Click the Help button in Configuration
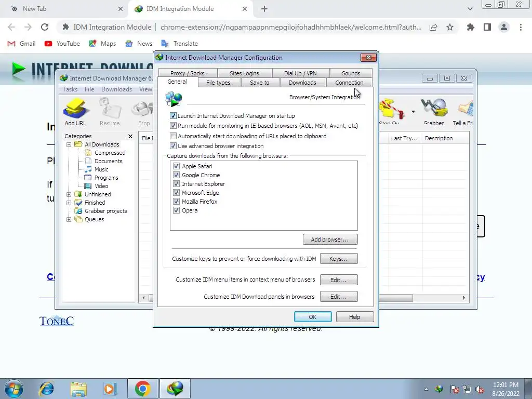Image resolution: width=532 pixels, height=399 pixels. 355,316
